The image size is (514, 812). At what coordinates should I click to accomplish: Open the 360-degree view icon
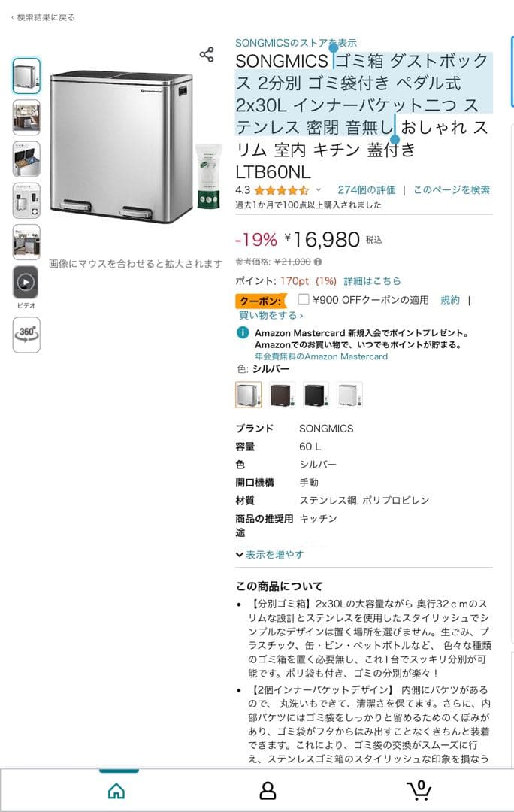coord(25,334)
